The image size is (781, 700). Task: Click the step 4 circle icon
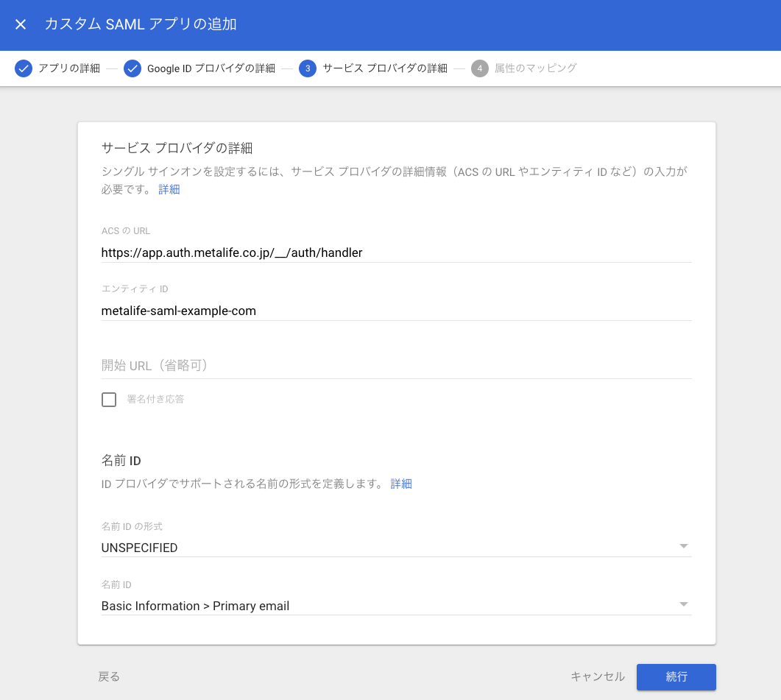(480, 68)
